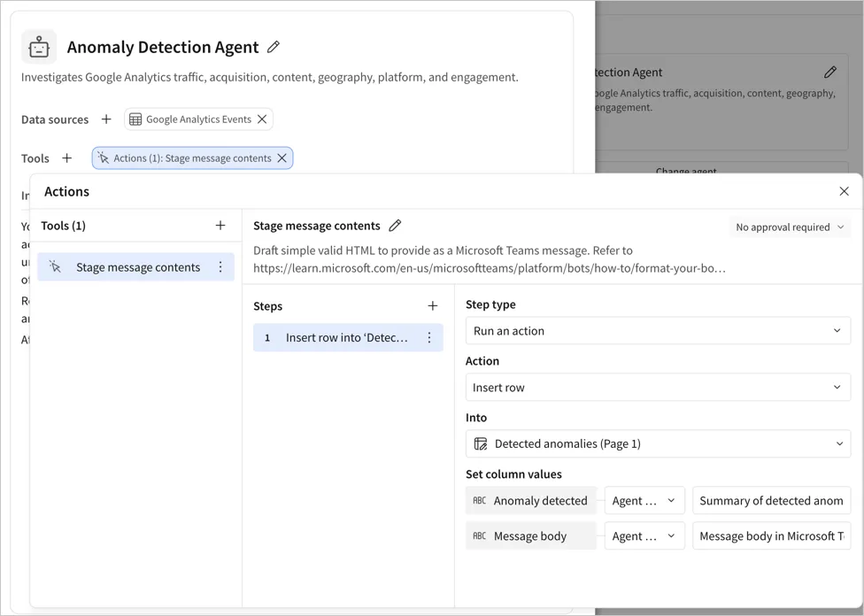Image resolution: width=864 pixels, height=616 pixels.
Task: Close the Actions dialog
Action: (x=844, y=191)
